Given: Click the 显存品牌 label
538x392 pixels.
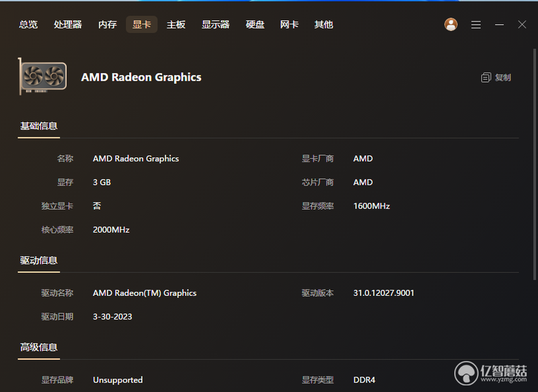Looking at the screenshot, I should point(57,380).
